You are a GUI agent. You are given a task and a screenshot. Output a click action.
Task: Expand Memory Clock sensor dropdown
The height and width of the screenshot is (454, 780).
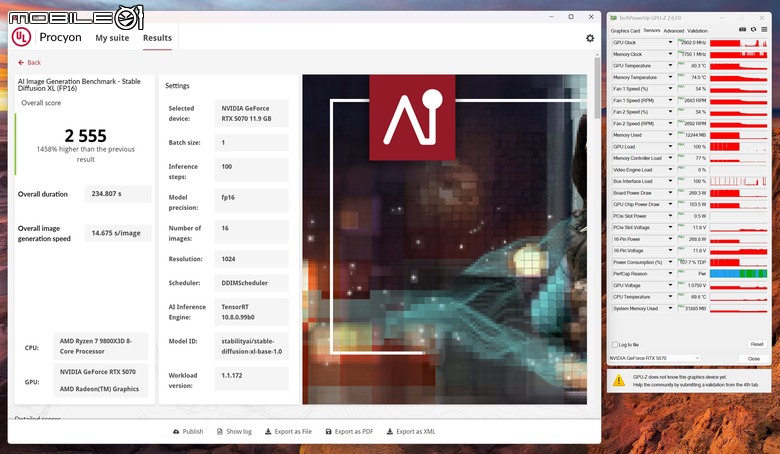click(670, 54)
